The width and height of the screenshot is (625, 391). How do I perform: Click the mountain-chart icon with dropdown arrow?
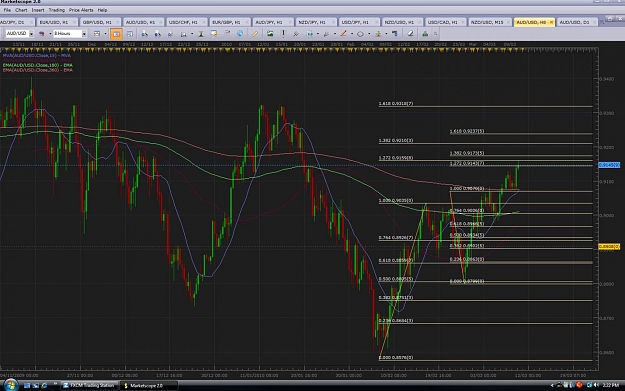[183, 34]
